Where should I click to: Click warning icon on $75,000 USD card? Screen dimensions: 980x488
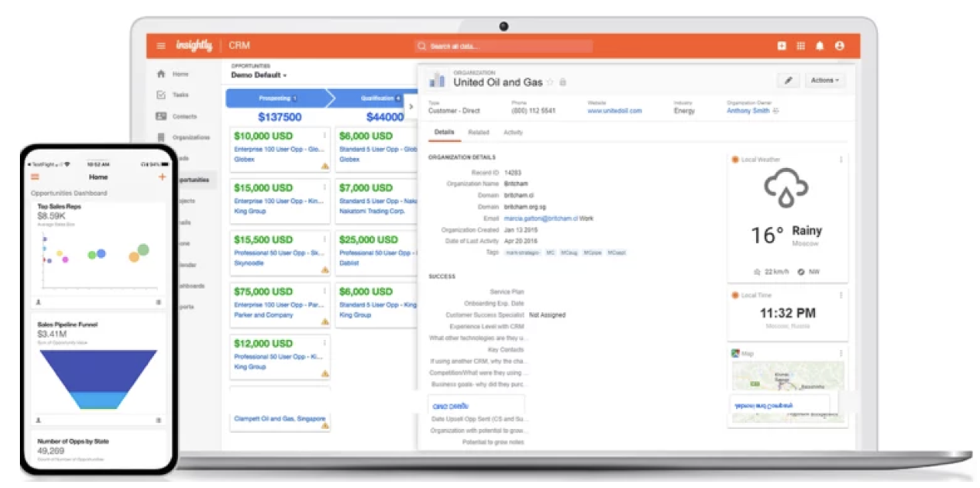coord(325,321)
